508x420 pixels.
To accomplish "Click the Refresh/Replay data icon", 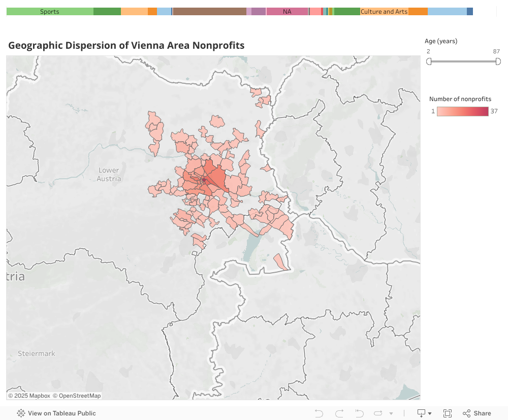I will (378, 413).
